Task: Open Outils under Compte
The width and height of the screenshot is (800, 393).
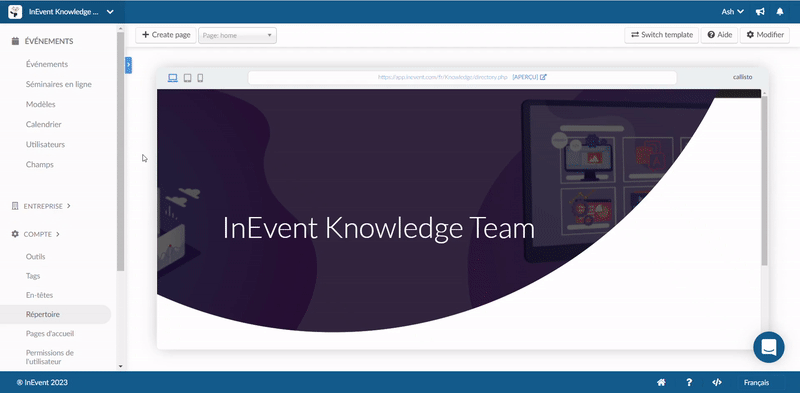Action: (36, 256)
